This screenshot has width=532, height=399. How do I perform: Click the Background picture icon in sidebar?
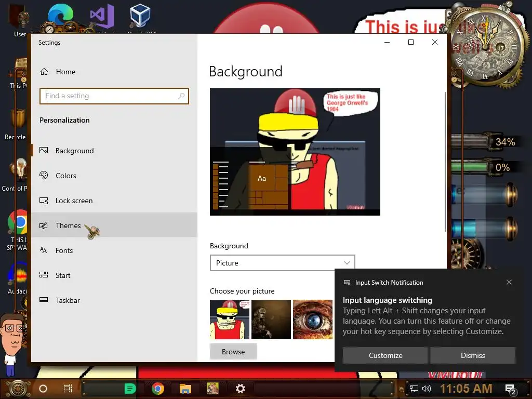coord(44,150)
